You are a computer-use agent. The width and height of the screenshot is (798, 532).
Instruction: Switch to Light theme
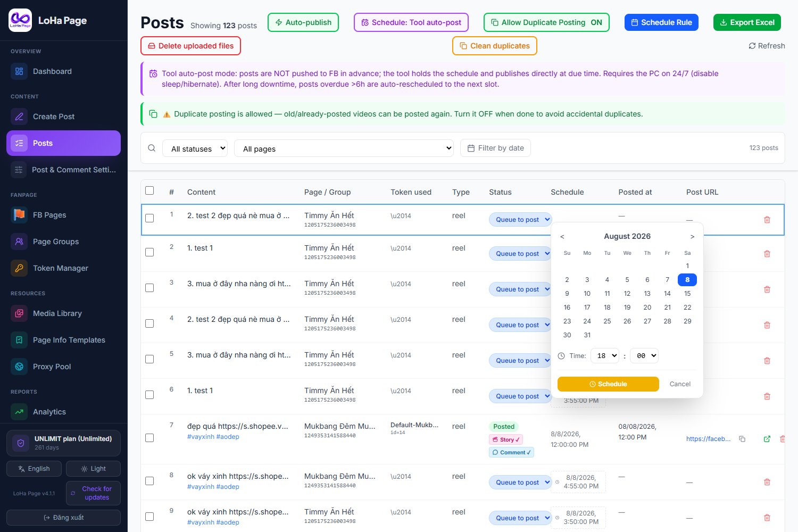(93, 469)
